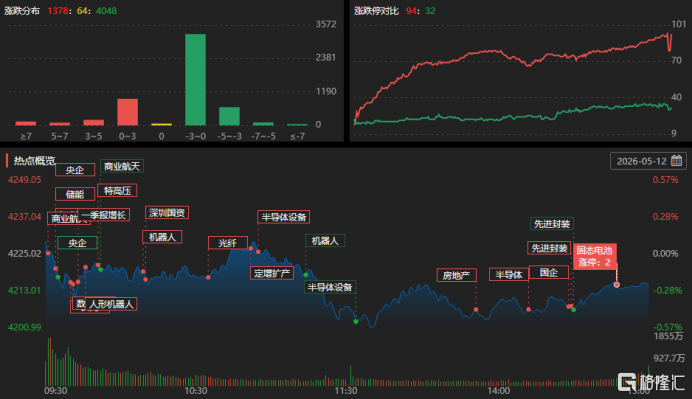Click the 涨跌分布 panel title
The image size is (692, 399).
22,11
